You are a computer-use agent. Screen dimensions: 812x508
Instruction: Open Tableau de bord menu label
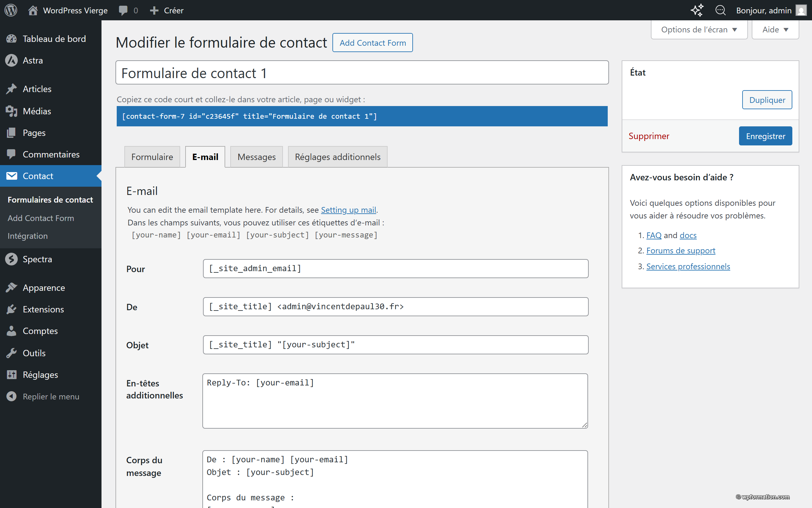pyautogui.click(x=54, y=39)
